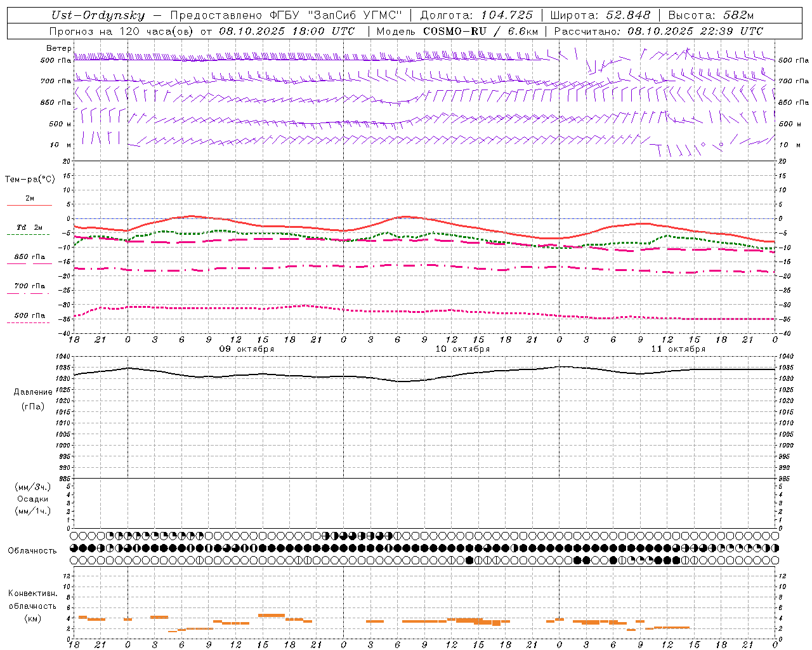Screen dimensions: 812x650
Task: Select the '(гПа)' pressure unit label
Action: pyautogui.click(x=33, y=406)
